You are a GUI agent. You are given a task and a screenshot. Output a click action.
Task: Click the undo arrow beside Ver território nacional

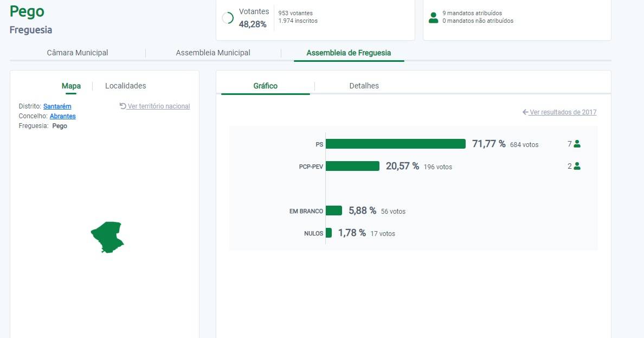[123, 106]
